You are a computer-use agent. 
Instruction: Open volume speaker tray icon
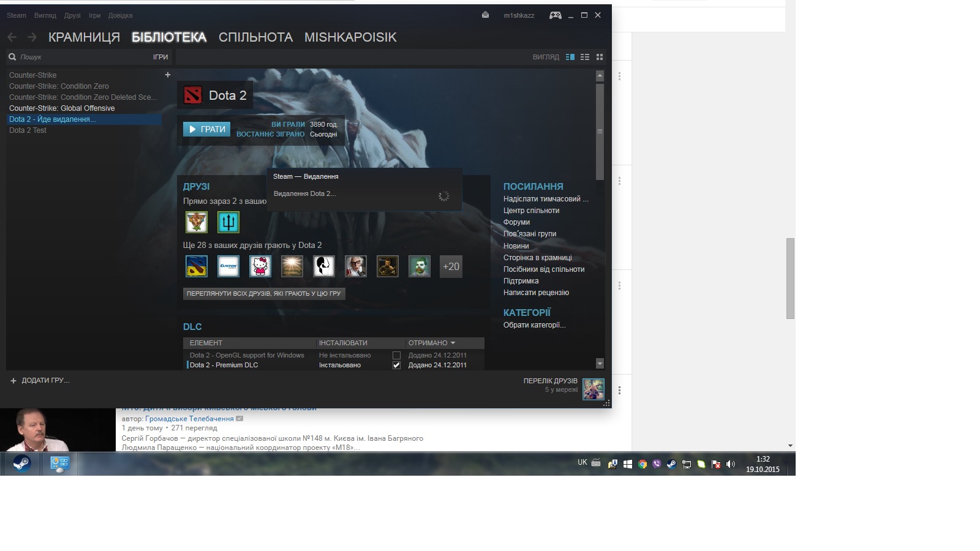click(x=730, y=464)
